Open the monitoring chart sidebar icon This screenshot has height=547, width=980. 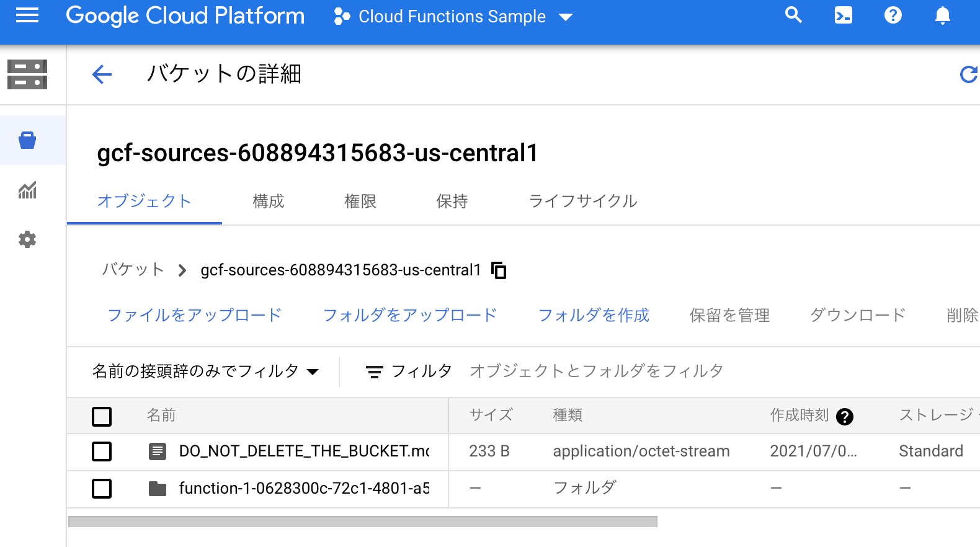pyautogui.click(x=27, y=190)
